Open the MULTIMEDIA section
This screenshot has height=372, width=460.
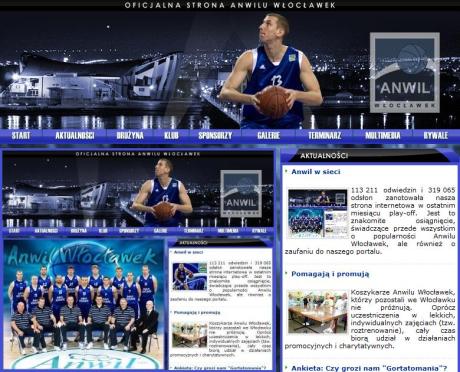click(383, 135)
